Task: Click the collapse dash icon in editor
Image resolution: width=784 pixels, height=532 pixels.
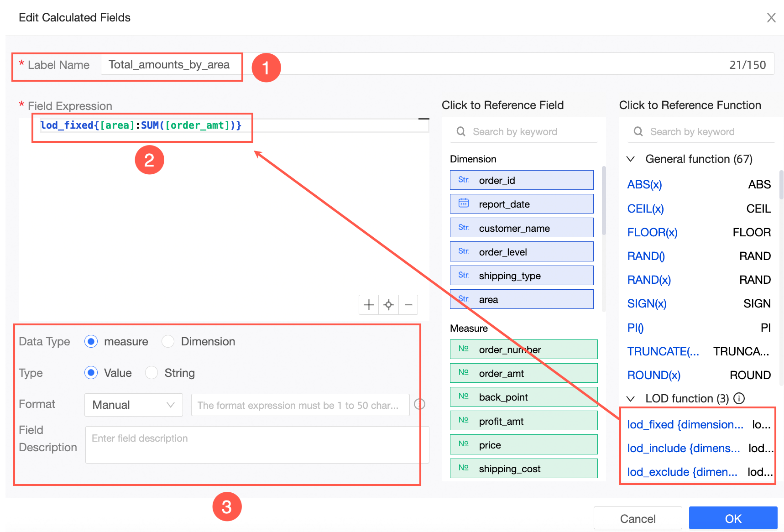Action: point(424,119)
